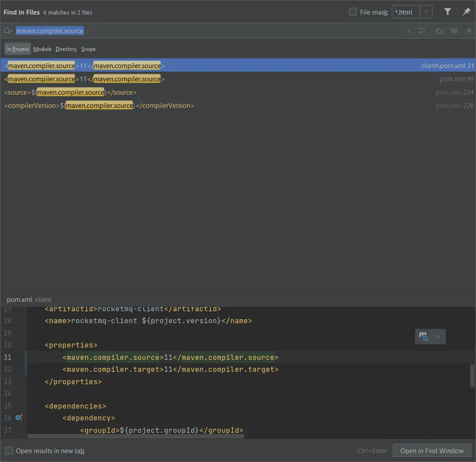This screenshot has width=476, height=462.
Task: Click the filter search results icon
Action: (447, 12)
